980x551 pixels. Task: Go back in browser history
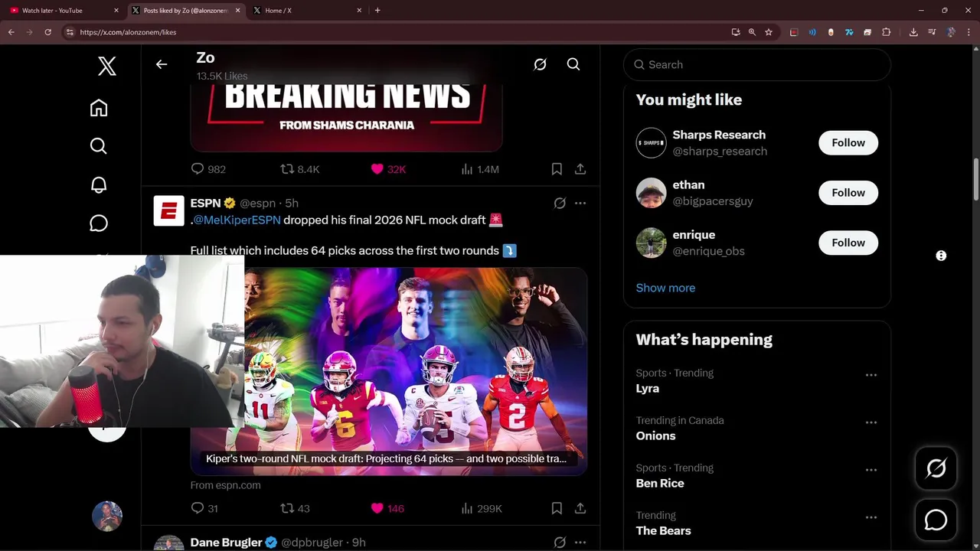pyautogui.click(x=11, y=32)
